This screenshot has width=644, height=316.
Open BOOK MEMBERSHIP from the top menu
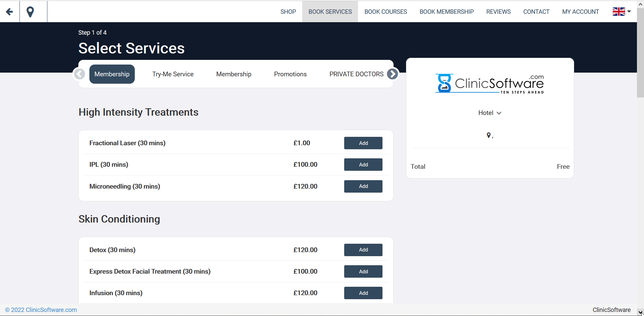point(446,11)
